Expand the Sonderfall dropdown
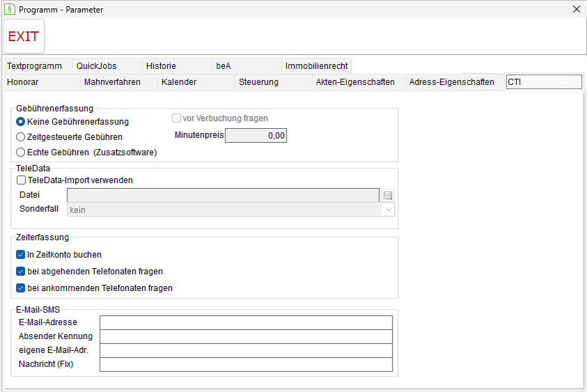Screen dimensions: 587x392 (x=389, y=210)
